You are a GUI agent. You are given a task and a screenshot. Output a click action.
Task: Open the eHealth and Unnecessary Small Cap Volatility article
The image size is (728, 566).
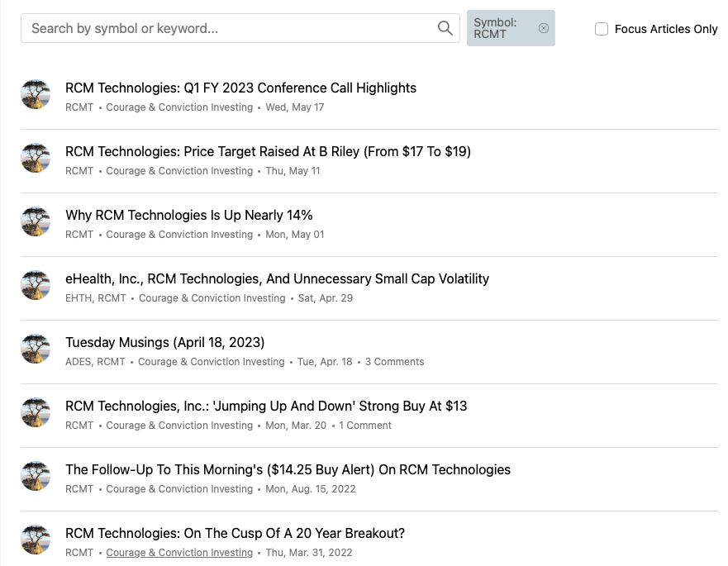point(277,279)
